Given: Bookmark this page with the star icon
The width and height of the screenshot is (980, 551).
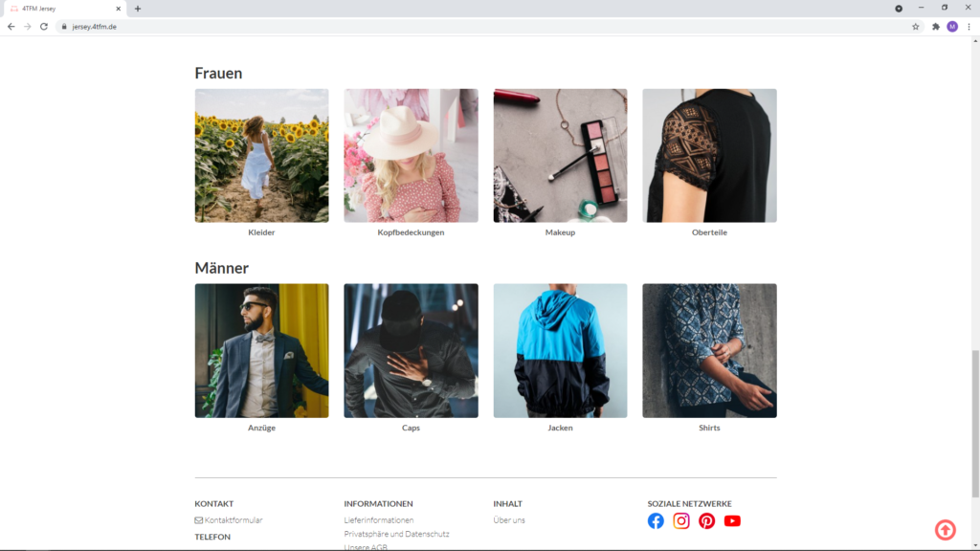Looking at the screenshot, I should [x=916, y=27].
